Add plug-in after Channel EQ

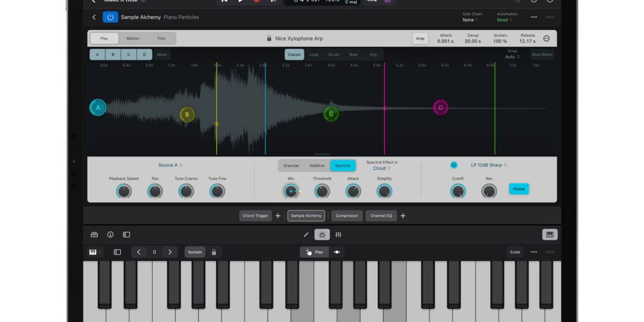click(403, 216)
